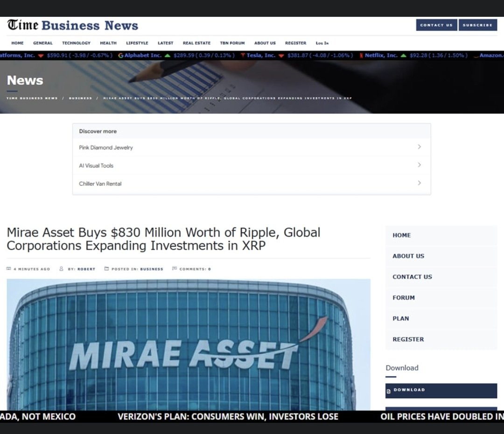This screenshot has height=434, width=504.
Task: Click Tesla price $381.87 in ticker
Action: coord(298,55)
